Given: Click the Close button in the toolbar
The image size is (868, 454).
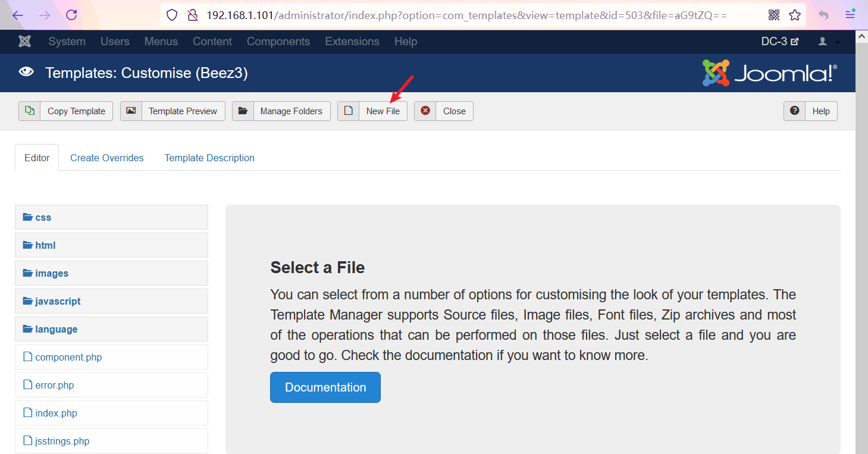Looking at the screenshot, I should tap(444, 111).
